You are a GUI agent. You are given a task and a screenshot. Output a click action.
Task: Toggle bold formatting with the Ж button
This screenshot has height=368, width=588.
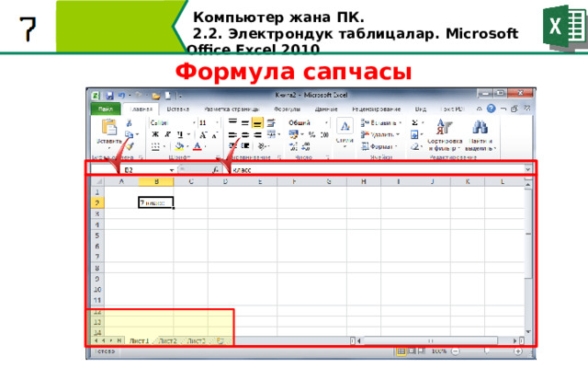pos(155,134)
